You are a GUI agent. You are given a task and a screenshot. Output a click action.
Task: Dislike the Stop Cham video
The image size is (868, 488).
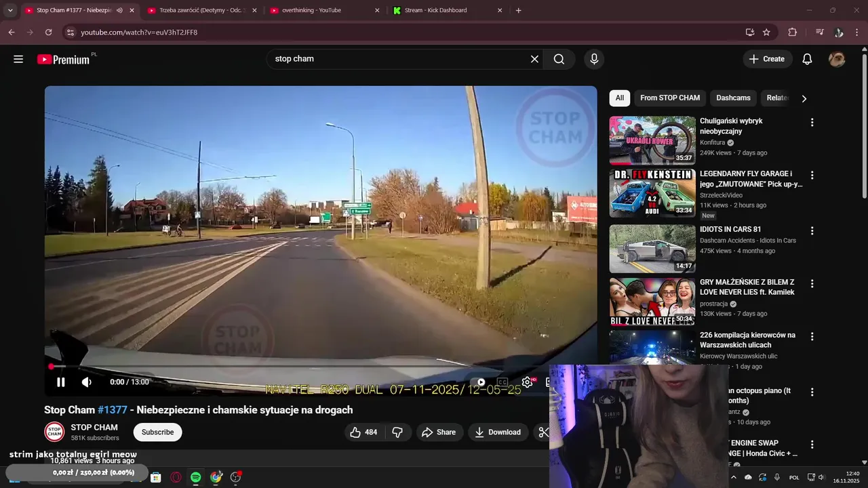point(398,432)
